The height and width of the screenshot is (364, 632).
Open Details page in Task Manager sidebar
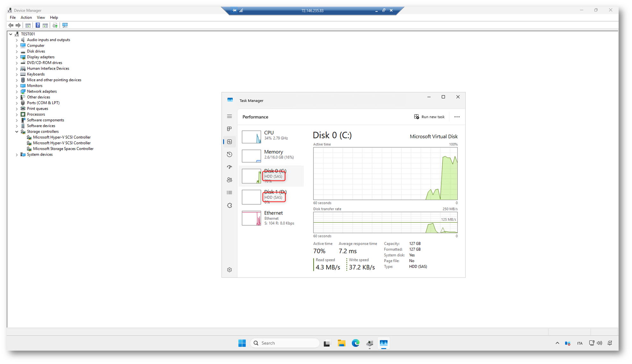(229, 192)
